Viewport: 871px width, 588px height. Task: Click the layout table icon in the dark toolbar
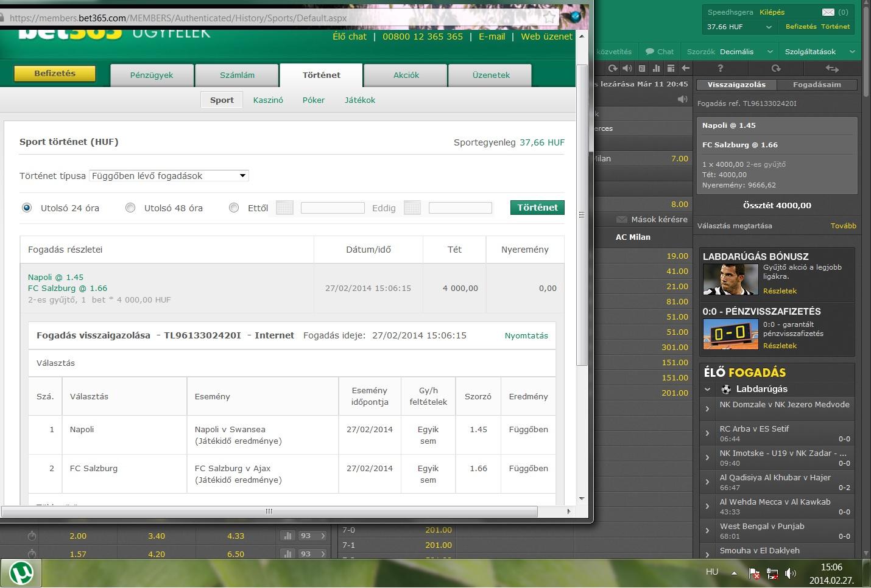click(671, 68)
